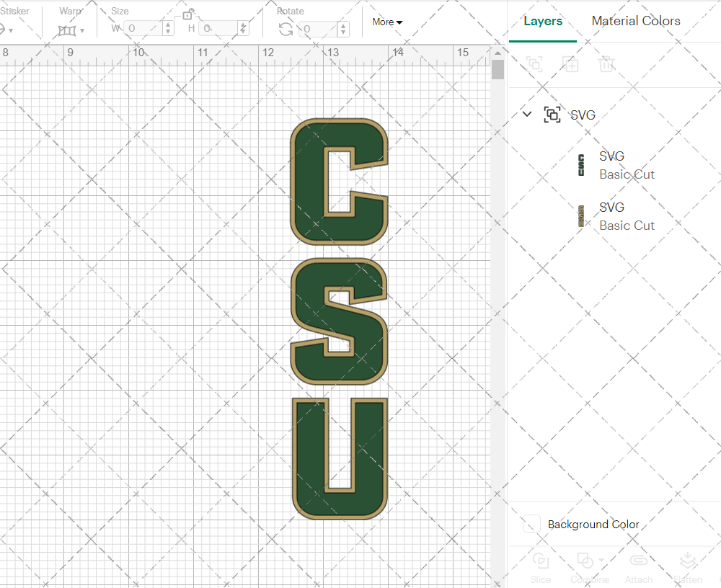This screenshot has height=588, width=721.
Task: Open the Material Colors tab
Action: (x=635, y=21)
